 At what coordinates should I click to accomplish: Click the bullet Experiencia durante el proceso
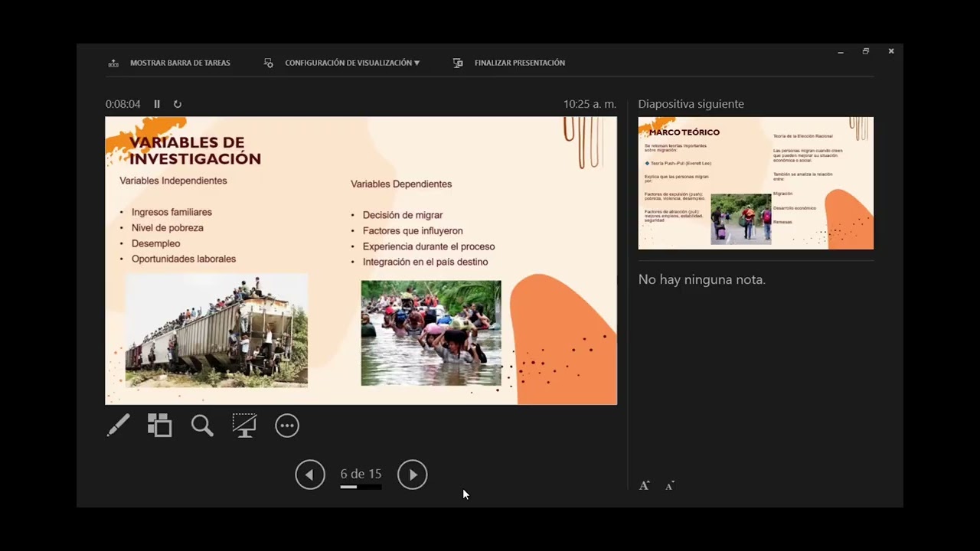click(429, 246)
